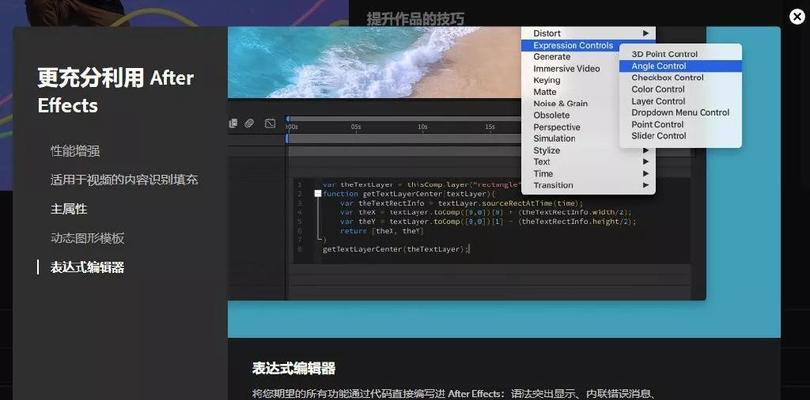The width and height of the screenshot is (810, 400).
Task: Select Slider Control in the submenu
Action: 659,136
